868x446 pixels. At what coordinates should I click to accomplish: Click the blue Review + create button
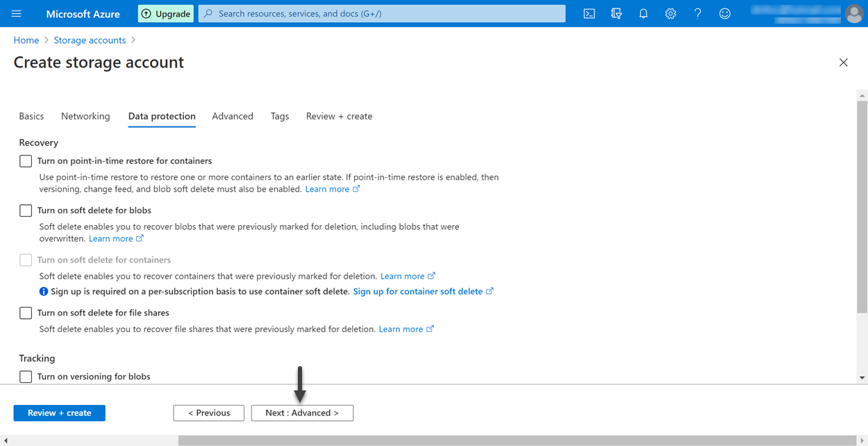[x=60, y=413]
